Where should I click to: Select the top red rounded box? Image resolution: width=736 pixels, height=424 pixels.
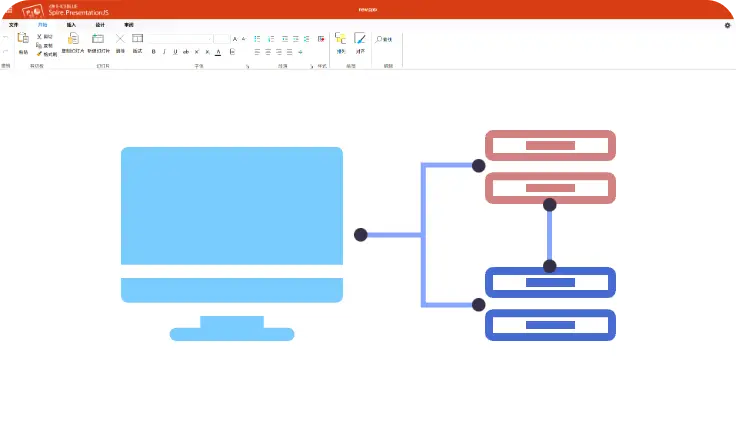[x=550, y=146]
